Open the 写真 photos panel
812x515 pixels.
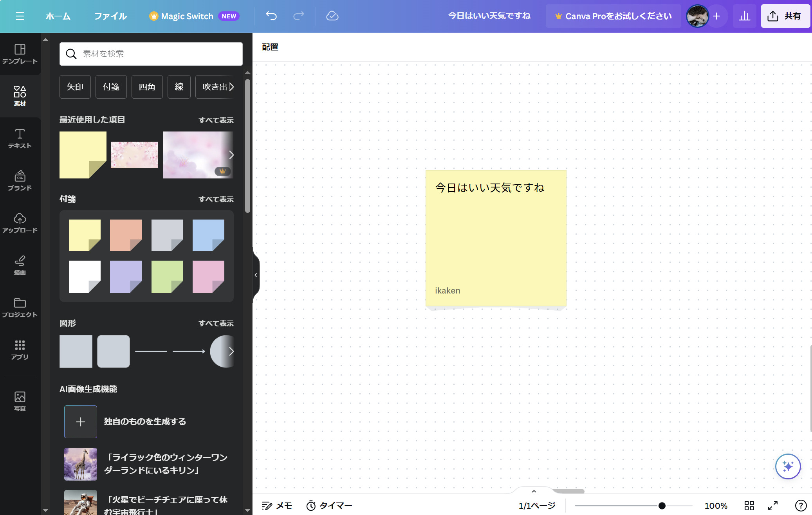pos(20,402)
